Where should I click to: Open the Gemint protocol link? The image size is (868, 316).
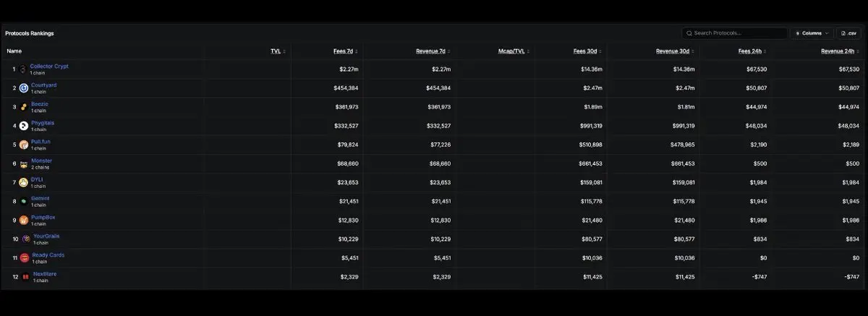coord(40,198)
